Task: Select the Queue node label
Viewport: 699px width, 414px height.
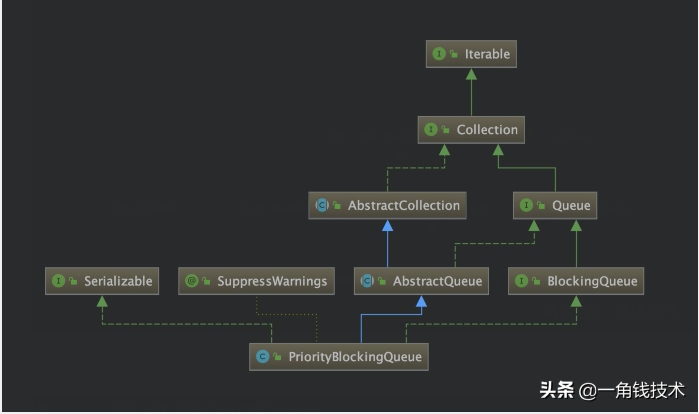Action: click(571, 206)
